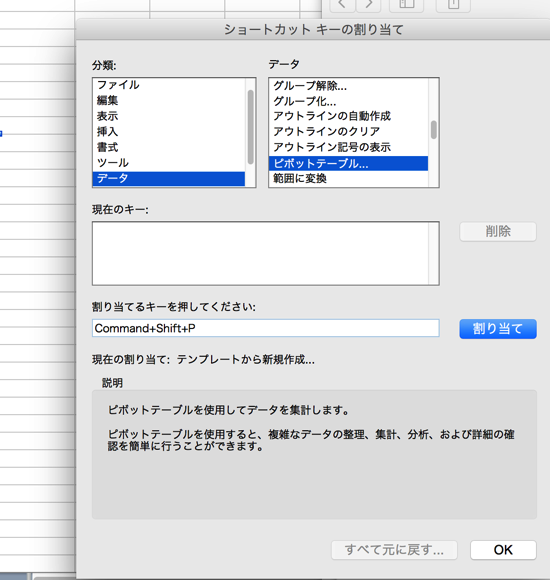Screen dimensions: 550x580
Task: Click the データ command list scrollbar thumb
Action: [x=433, y=130]
